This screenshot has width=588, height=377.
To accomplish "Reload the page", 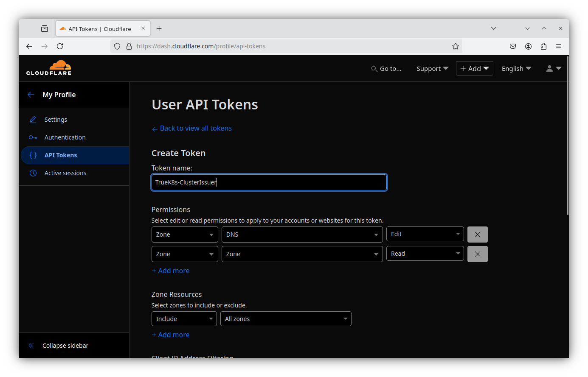I will (x=60, y=46).
